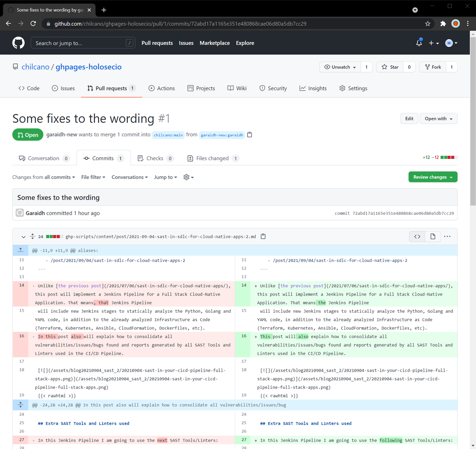Expand hidden lines between 19 and 24

click(21, 405)
